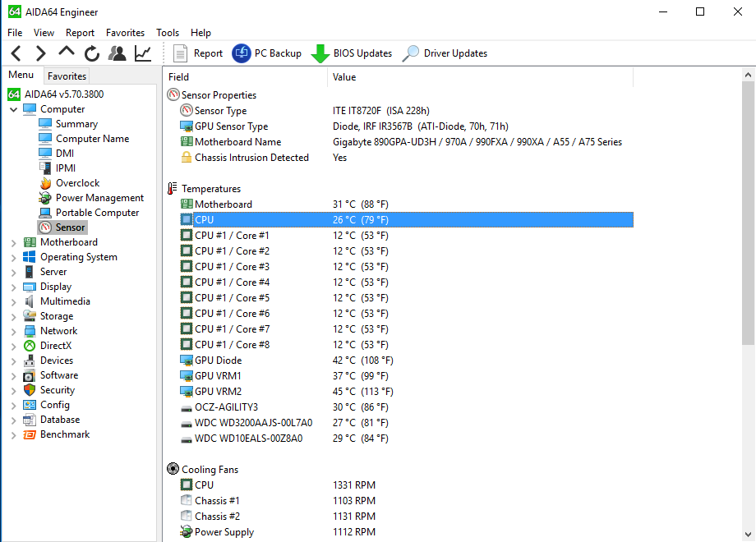The height and width of the screenshot is (542, 756).
Task: Refresh the sensor readings
Action: click(91, 53)
